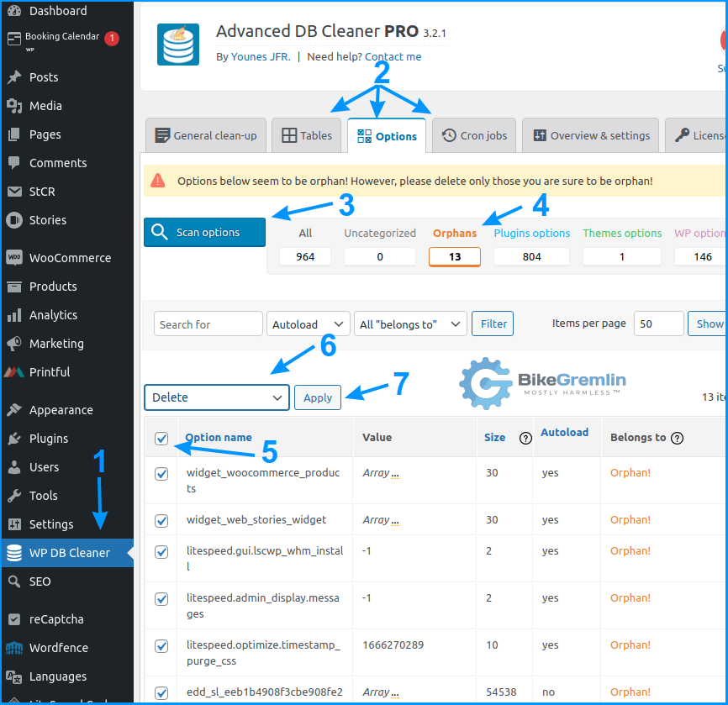Uncheck litespeed.optimize.timestamp_purge_css row checkbox
The width and height of the screenshot is (728, 705).
(x=161, y=645)
